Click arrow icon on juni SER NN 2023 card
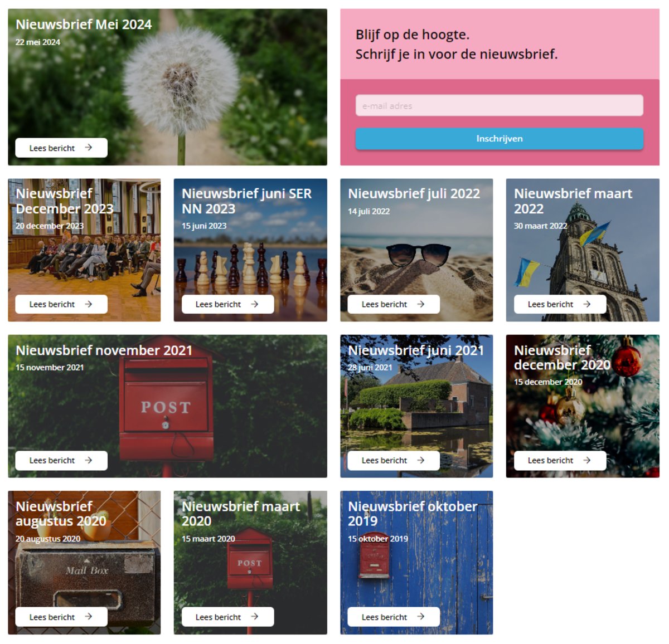 tap(255, 304)
